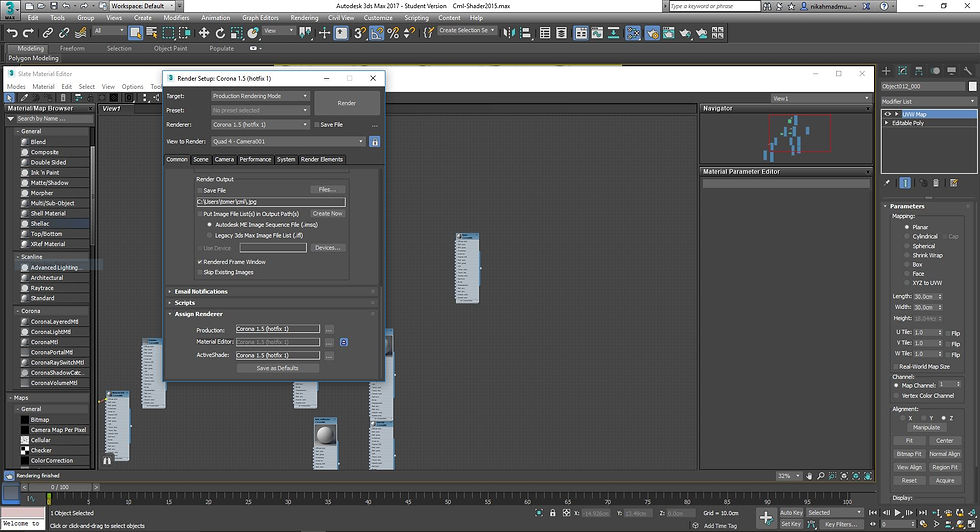
Task: Click the Render button
Action: [347, 103]
